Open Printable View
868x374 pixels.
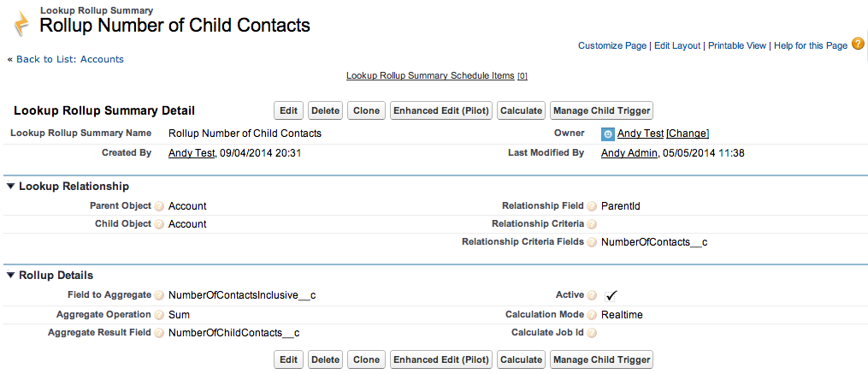(x=737, y=46)
